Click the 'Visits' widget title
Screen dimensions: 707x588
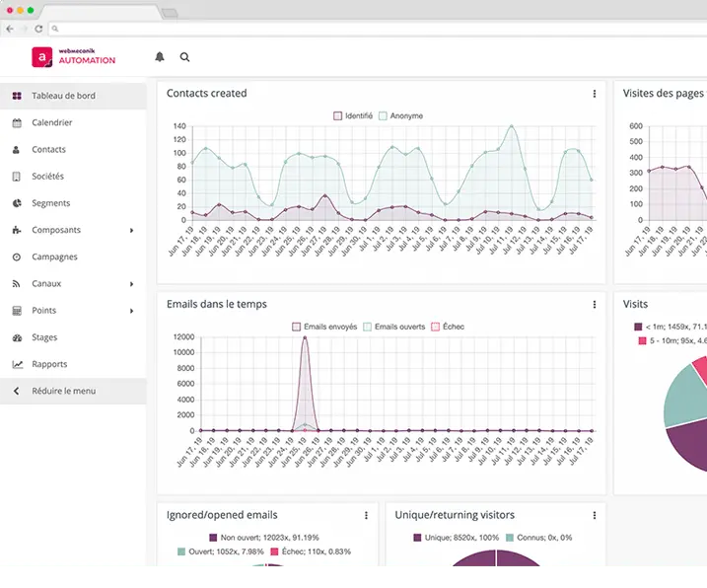pos(635,305)
